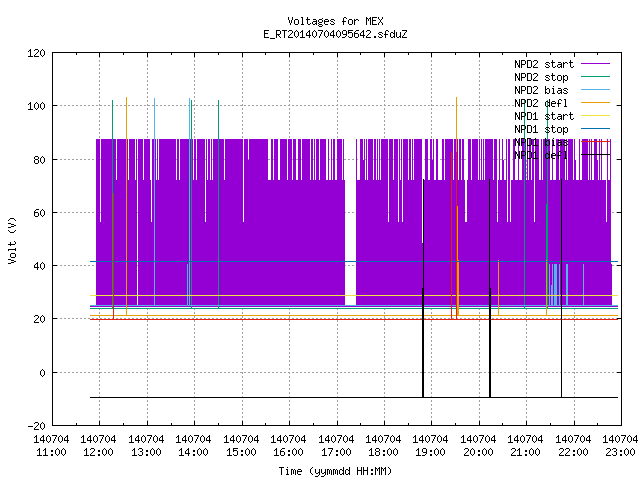
Task: Click the y-axis tick label 0
Action: click(42, 373)
